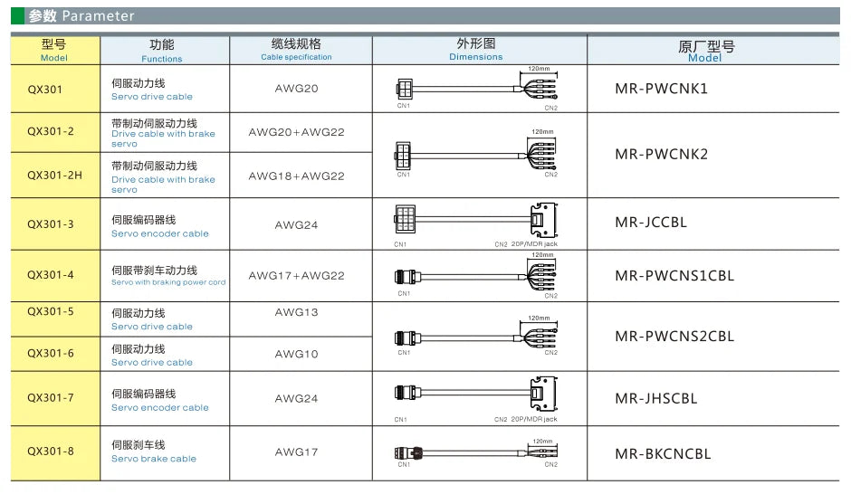Viewport: 851px width, 504px height.
Task: Select Drive cable with brake servo for QX301-2
Action: pos(163,138)
